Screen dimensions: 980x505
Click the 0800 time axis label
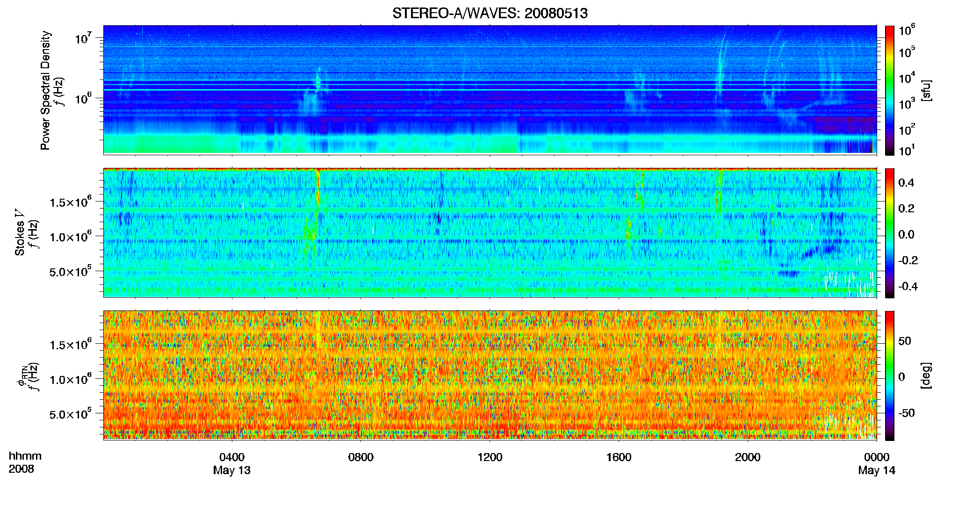[361, 457]
